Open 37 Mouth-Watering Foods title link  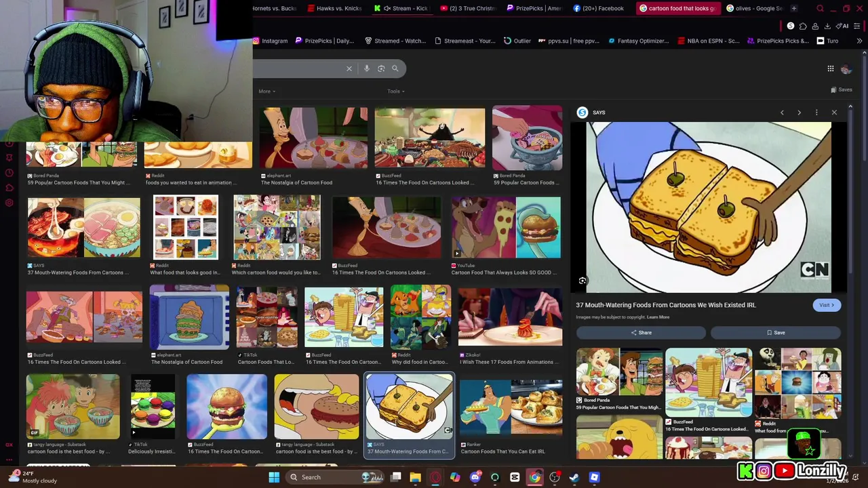click(x=666, y=305)
